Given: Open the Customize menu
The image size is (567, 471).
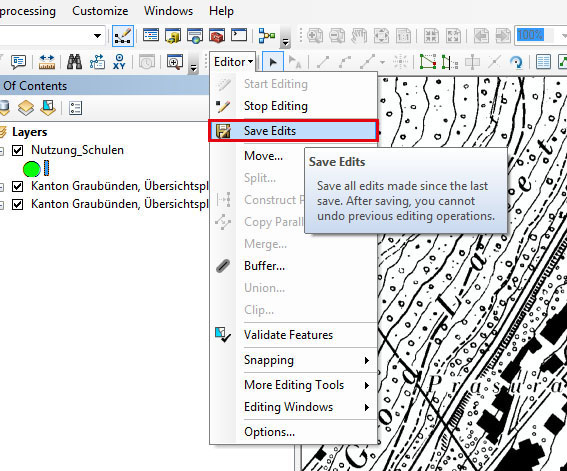Looking at the screenshot, I should (100, 11).
